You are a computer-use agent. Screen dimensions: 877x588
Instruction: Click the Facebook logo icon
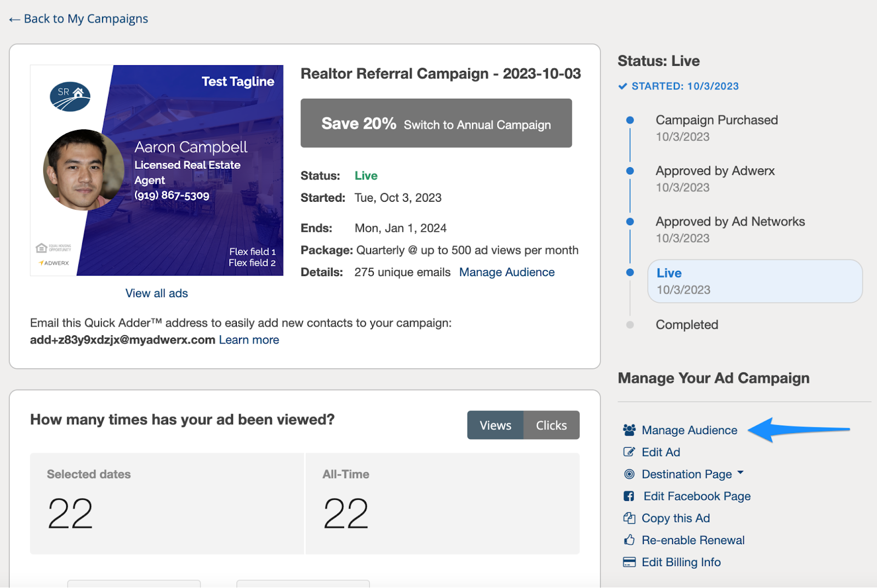pos(629,496)
